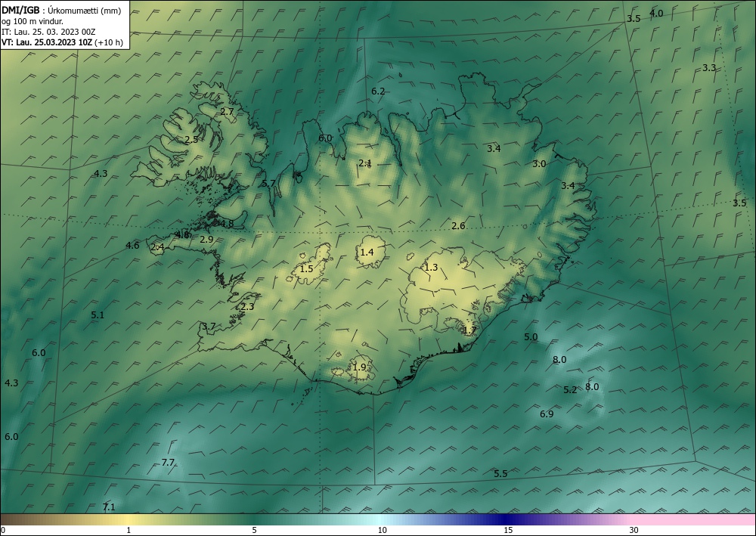
Task: Click the 1.3 value on Vatnajökull
Action: 431,268
